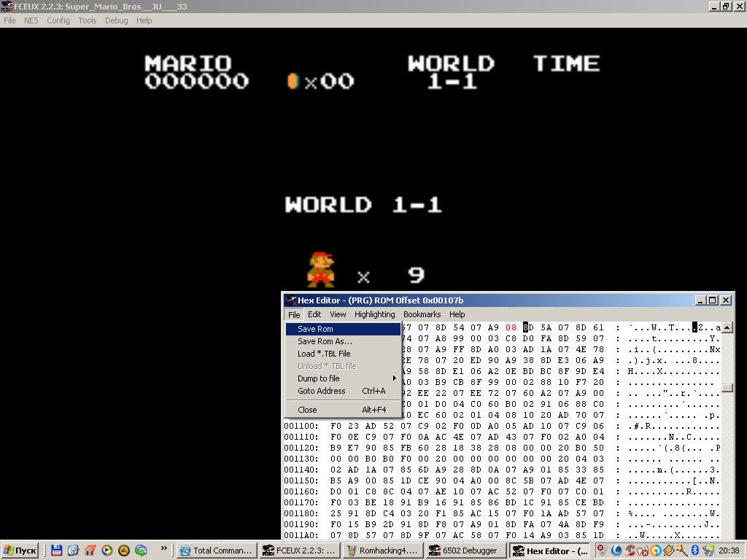Switch to FCEUX 2.2.3 taskbar button
This screenshot has height=560, width=747.
pos(300,551)
